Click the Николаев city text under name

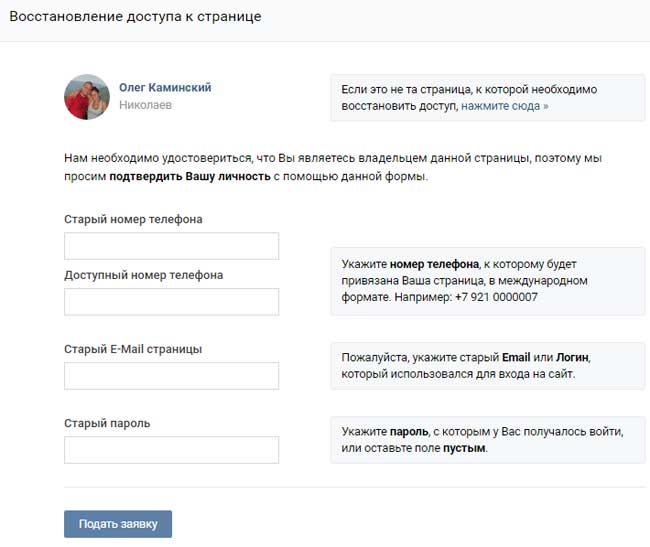tap(146, 104)
